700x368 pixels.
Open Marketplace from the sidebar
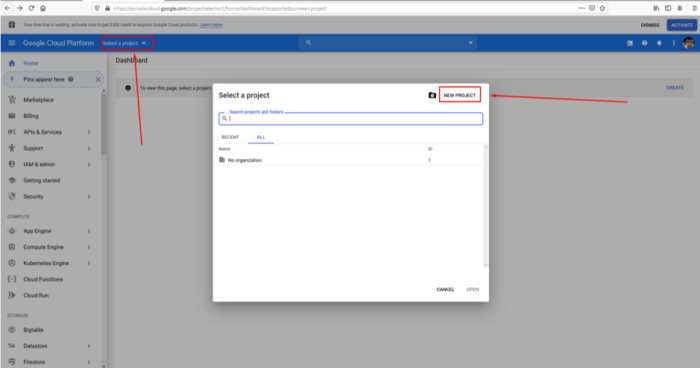(x=38, y=100)
